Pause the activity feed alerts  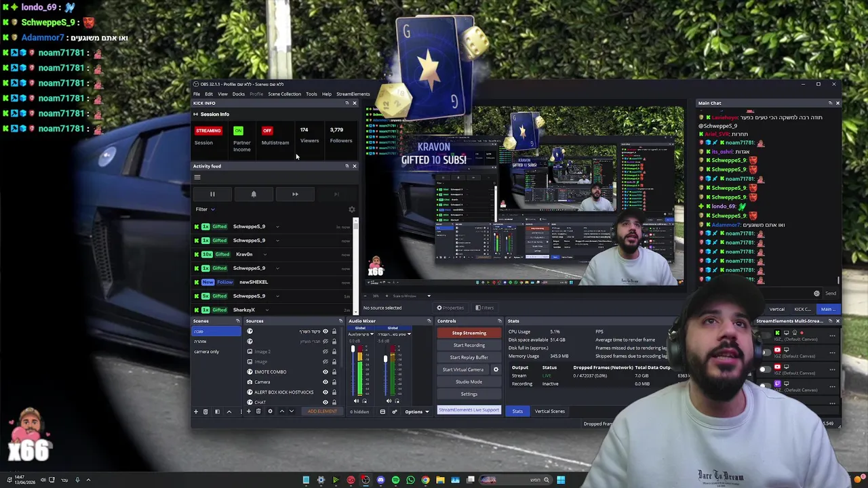[x=212, y=195]
